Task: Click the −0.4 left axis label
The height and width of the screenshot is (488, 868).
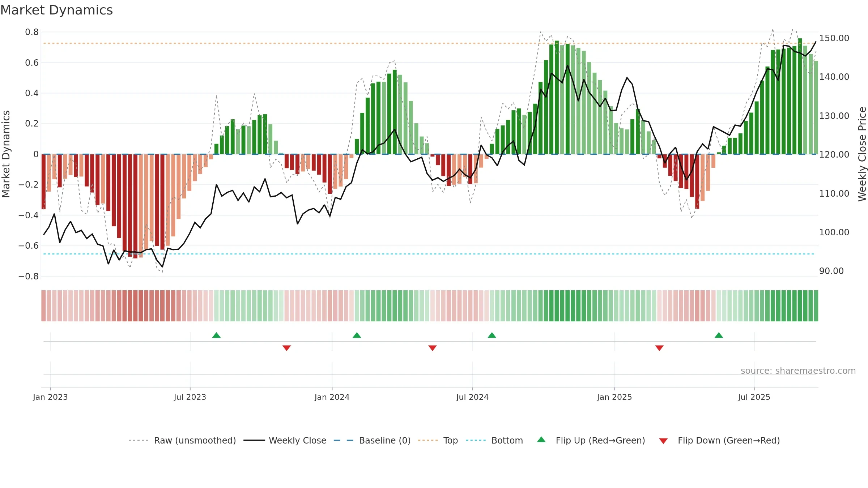Action: click(x=29, y=215)
